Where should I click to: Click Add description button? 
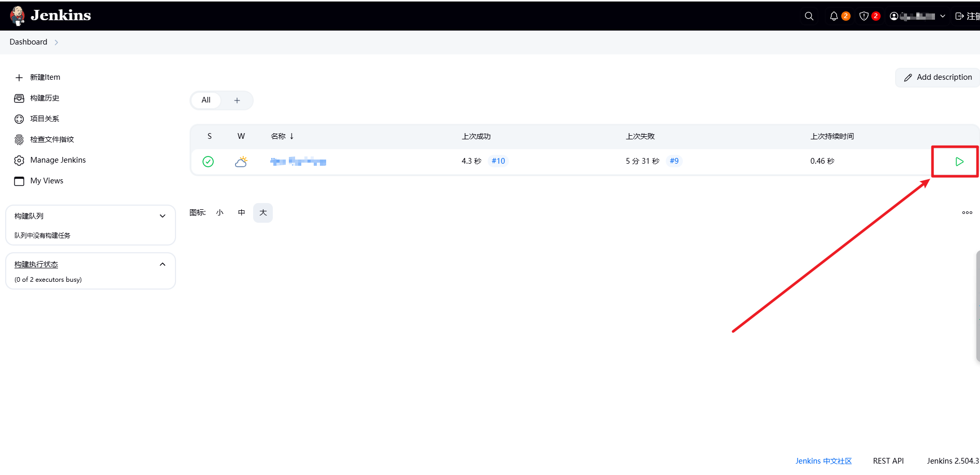[938, 77]
